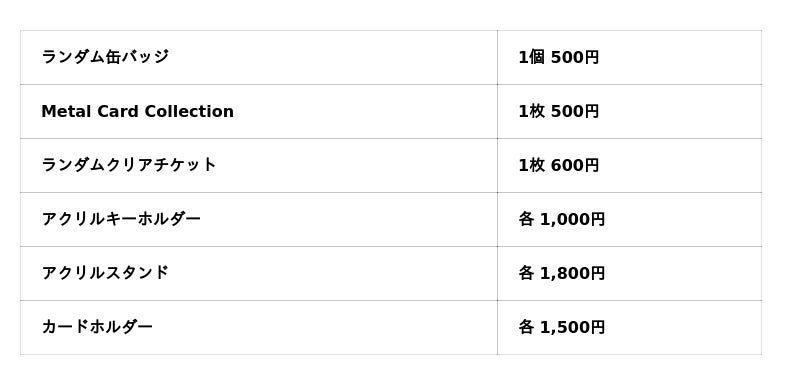
Task: Click the 缶 kanji in ランダム缶バッジ
Action: [114, 57]
